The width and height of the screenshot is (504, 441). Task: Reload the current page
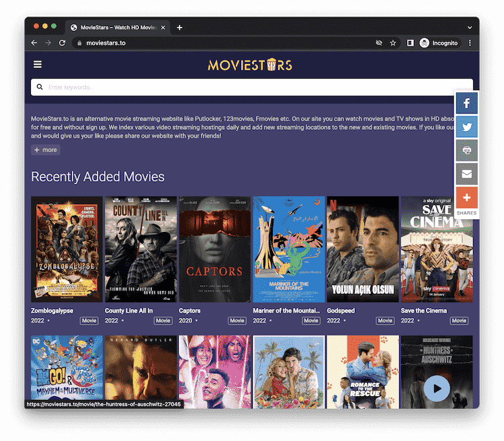pyautogui.click(x=62, y=43)
